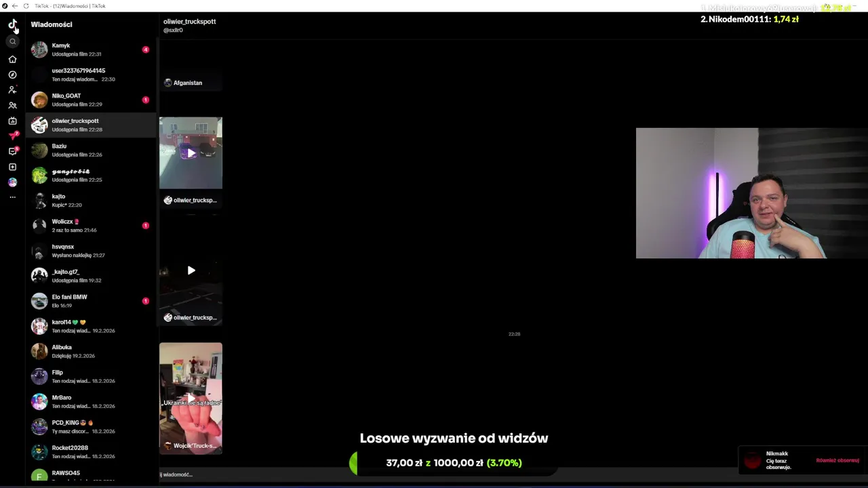This screenshot has height=488, width=868.
Task: Reload the page with refresh icon
Action: pos(26,6)
